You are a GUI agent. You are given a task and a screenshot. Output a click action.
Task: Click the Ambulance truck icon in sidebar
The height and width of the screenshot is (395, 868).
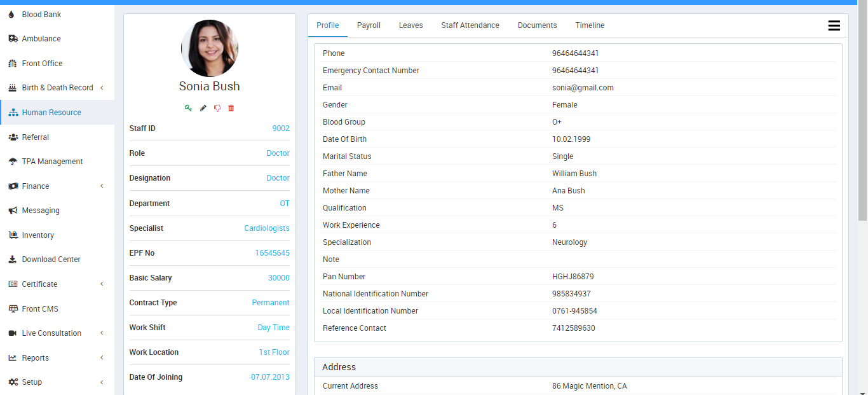click(x=13, y=39)
